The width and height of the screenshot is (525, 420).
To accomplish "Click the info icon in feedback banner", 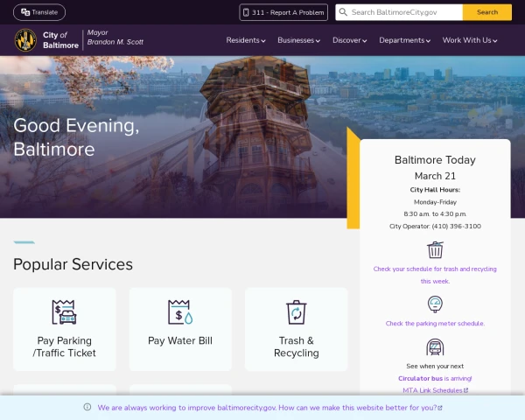I will point(87,407).
